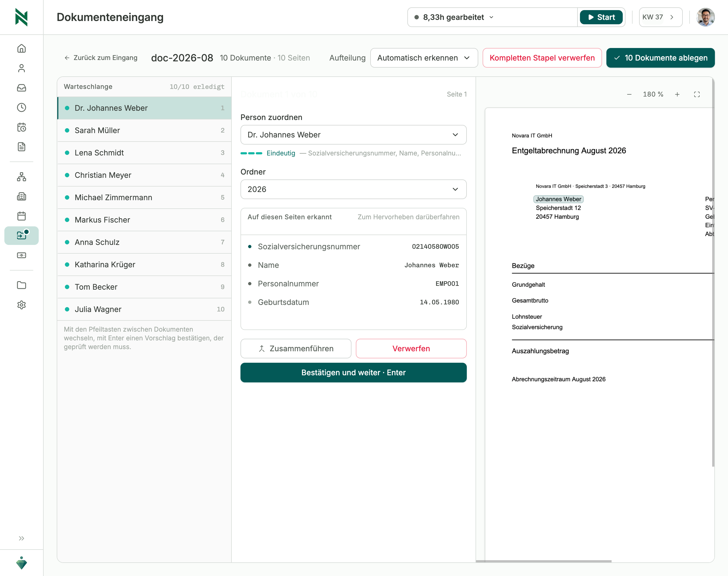Click the doc-2026-08 batch title

(x=182, y=58)
